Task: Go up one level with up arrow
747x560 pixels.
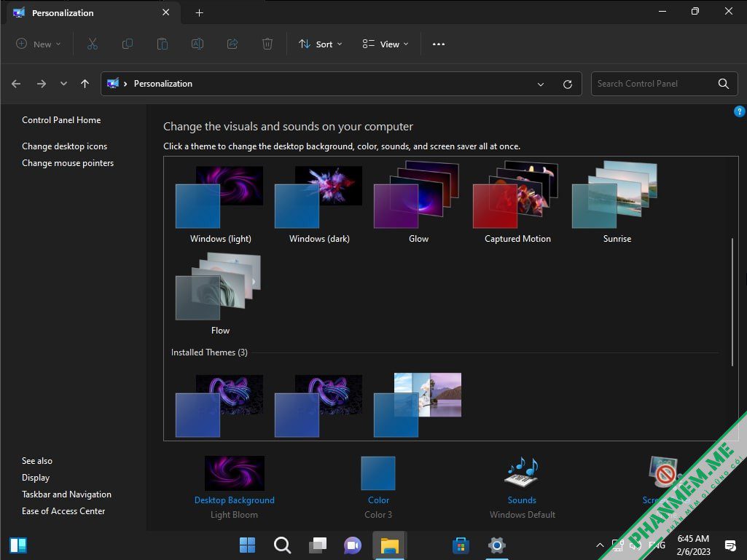Action: [85, 84]
